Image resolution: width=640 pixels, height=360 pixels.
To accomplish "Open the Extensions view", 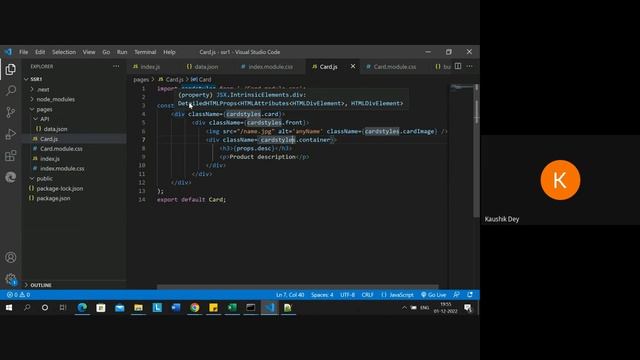I will tap(11, 156).
